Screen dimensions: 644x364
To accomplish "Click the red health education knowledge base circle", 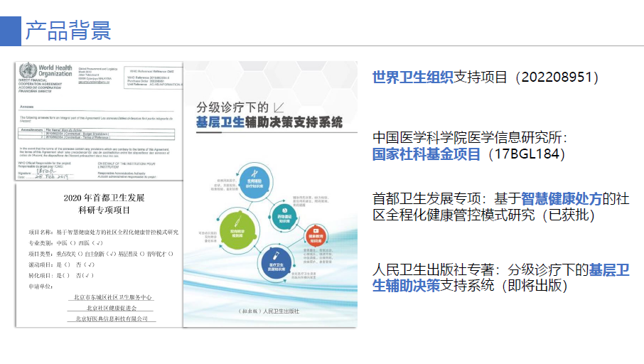I will (316, 236).
